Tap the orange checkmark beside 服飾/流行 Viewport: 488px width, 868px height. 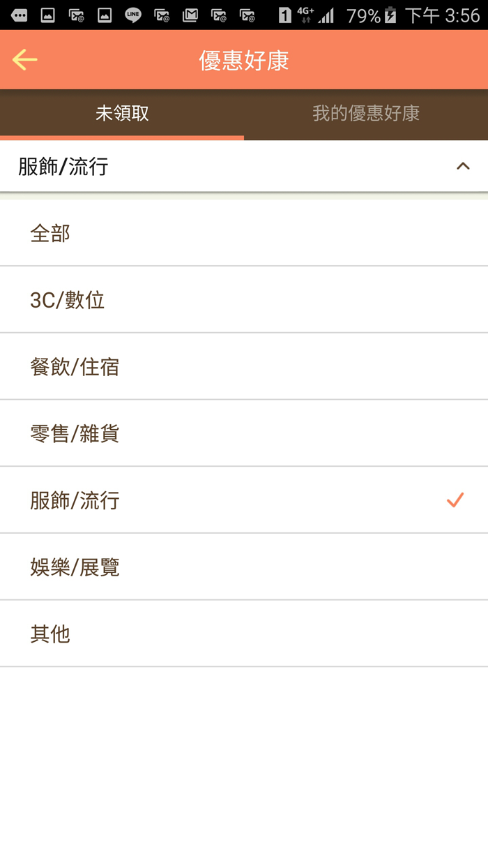(x=455, y=500)
